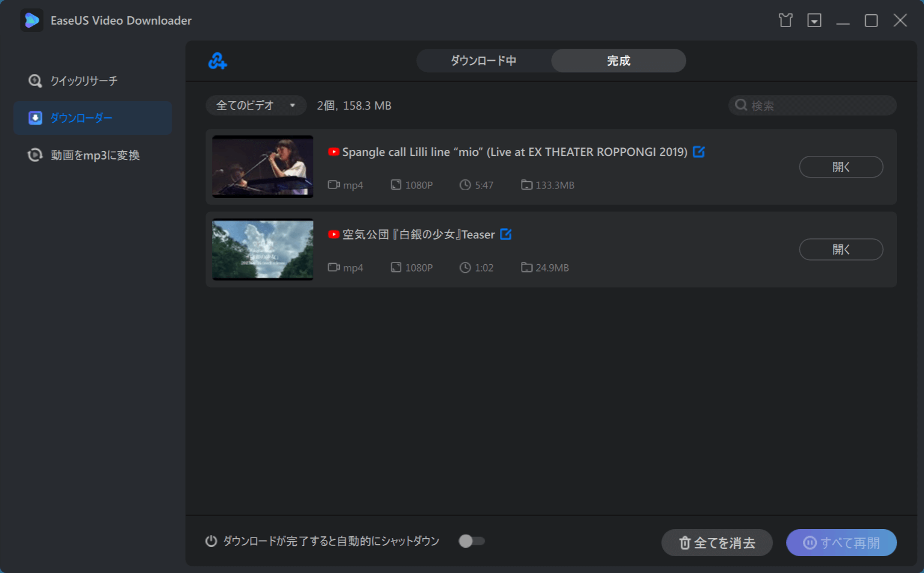Image resolution: width=924 pixels, height=573 pixels.
Task: Click the 133.3MB file size text
Action: [555, 185]
